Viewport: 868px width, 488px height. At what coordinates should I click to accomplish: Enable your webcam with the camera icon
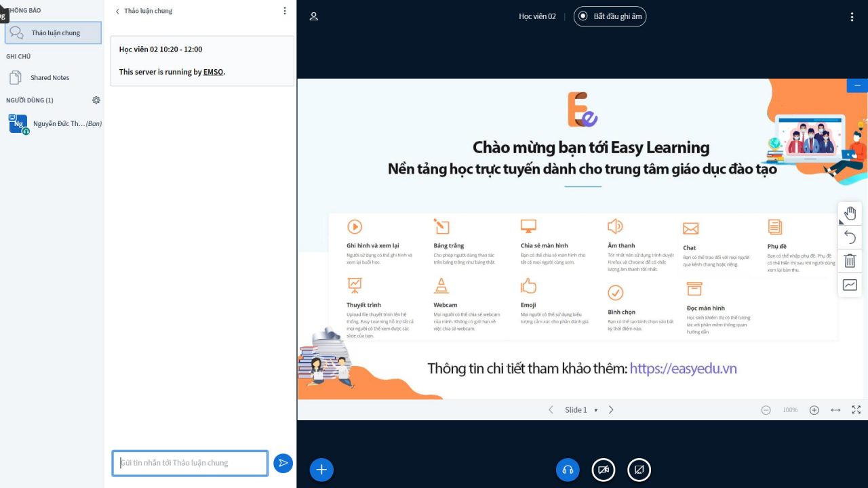(603, 469)
